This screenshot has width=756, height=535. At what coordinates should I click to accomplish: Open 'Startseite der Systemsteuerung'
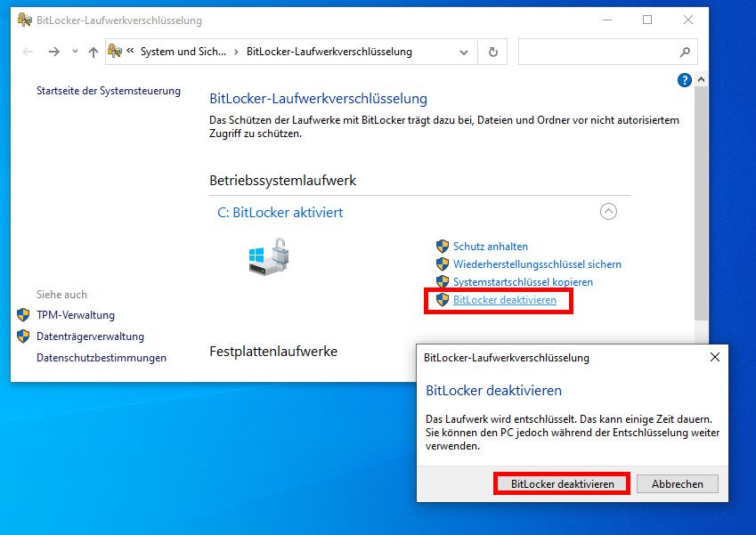pos(109,91)
